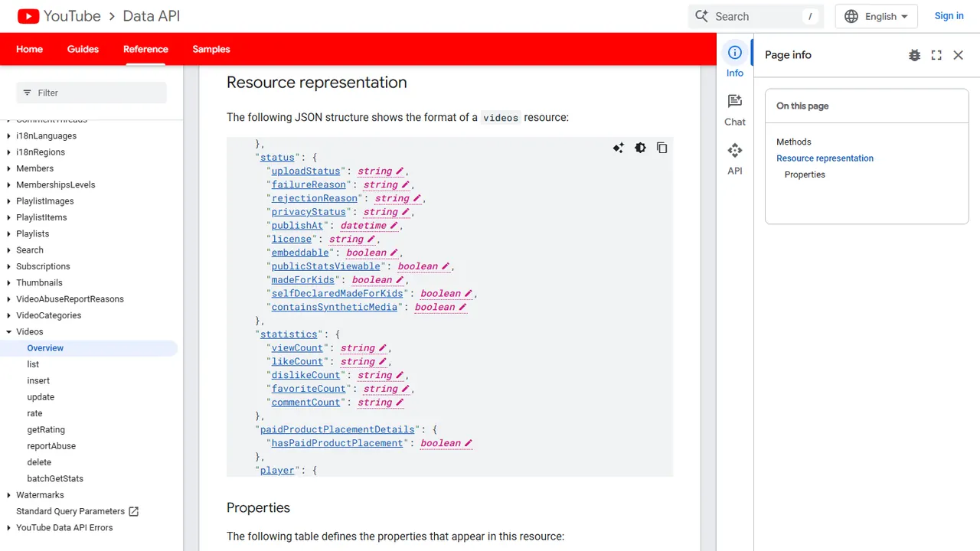Open the Data API breadcrumb link

pyautogui.click(x=152, y=16)
